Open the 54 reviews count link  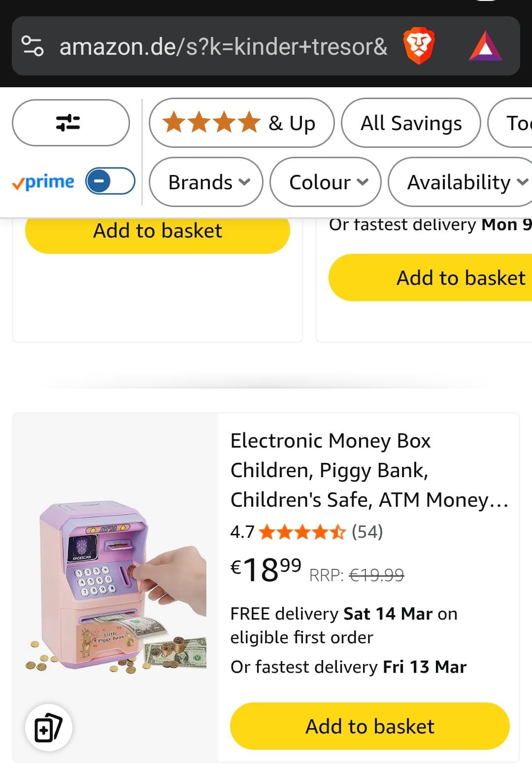367,532
